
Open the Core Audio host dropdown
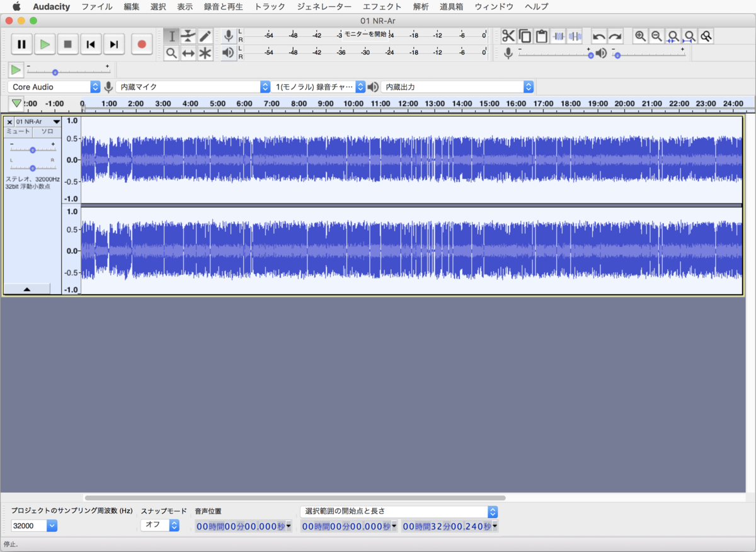tap(55, 87)
